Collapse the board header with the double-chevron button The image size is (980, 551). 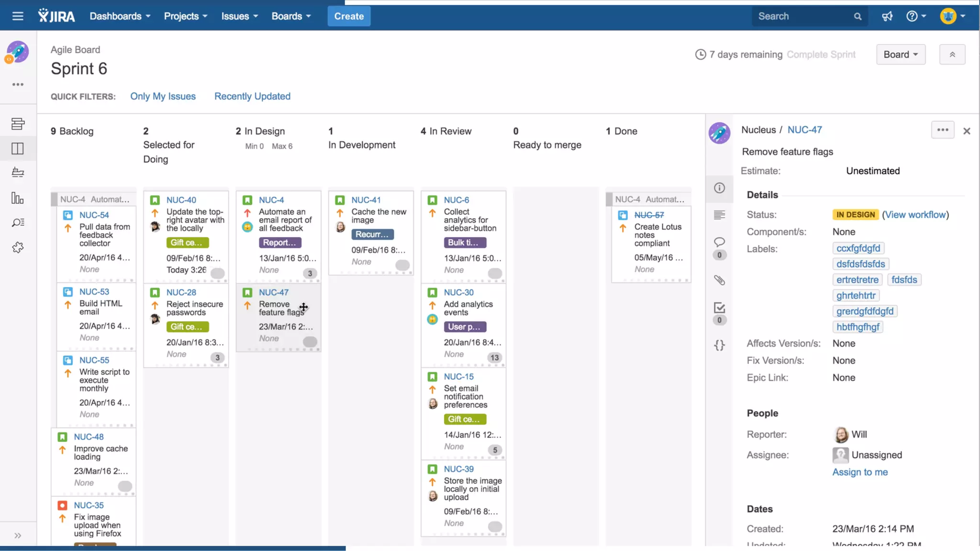coord(952,55)
